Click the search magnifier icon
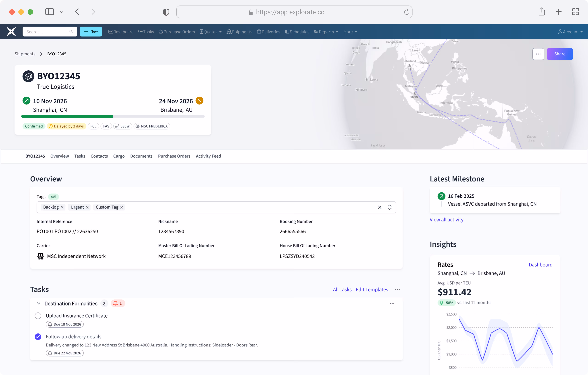 pyautogui.click(x=71, y=31)
